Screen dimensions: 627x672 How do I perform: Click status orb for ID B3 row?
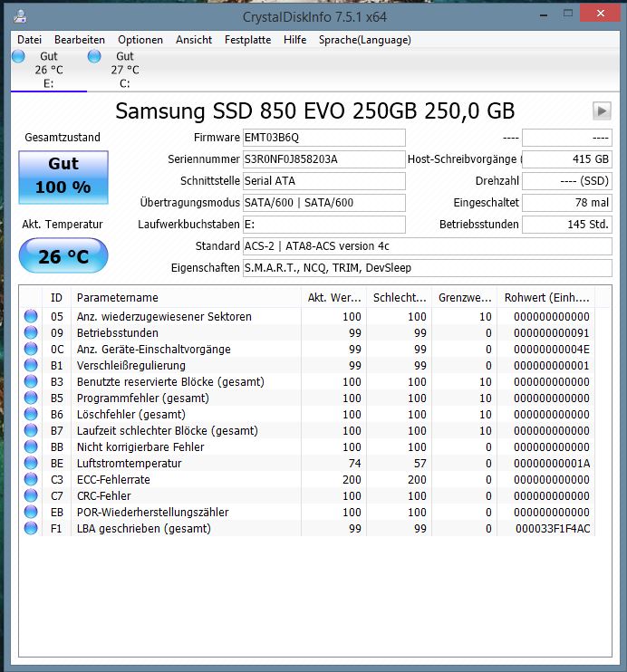click(31, 381)
